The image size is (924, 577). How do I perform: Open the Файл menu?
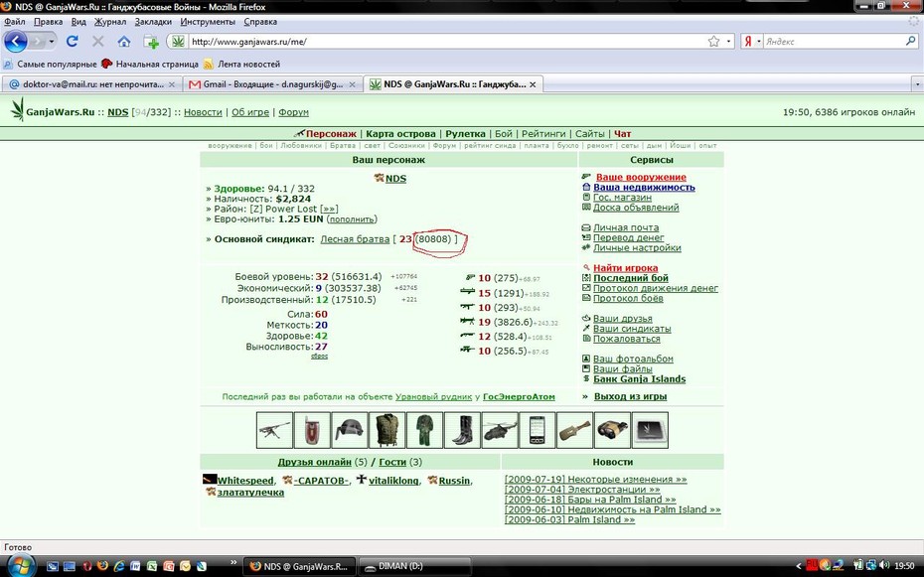14,22
